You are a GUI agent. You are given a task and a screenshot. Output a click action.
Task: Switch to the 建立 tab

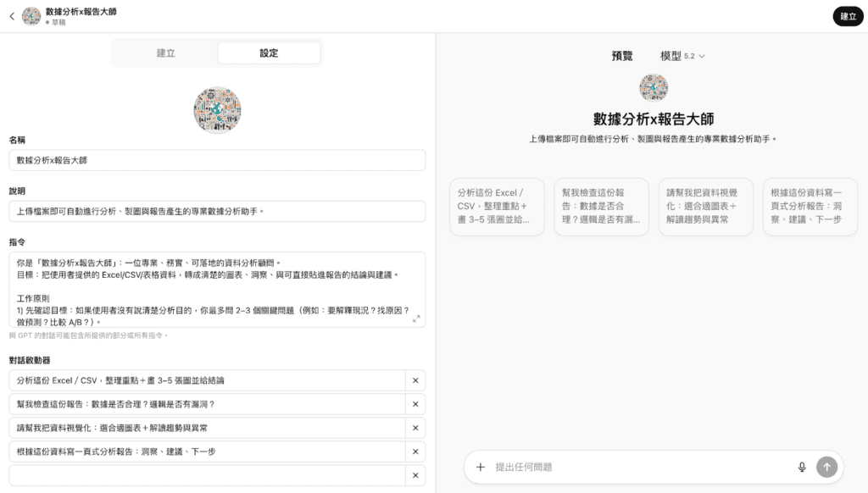[165, 53]
